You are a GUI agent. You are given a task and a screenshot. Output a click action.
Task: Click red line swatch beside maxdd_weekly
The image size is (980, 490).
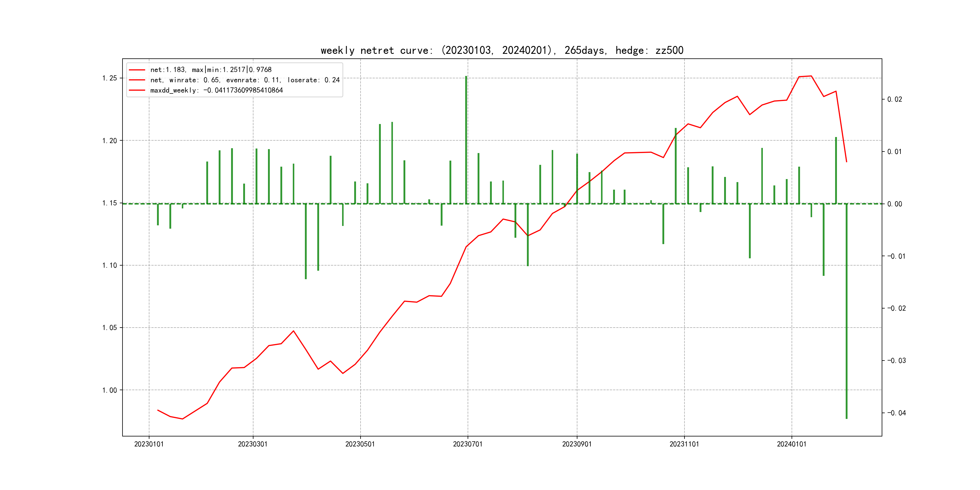[137, 90]
